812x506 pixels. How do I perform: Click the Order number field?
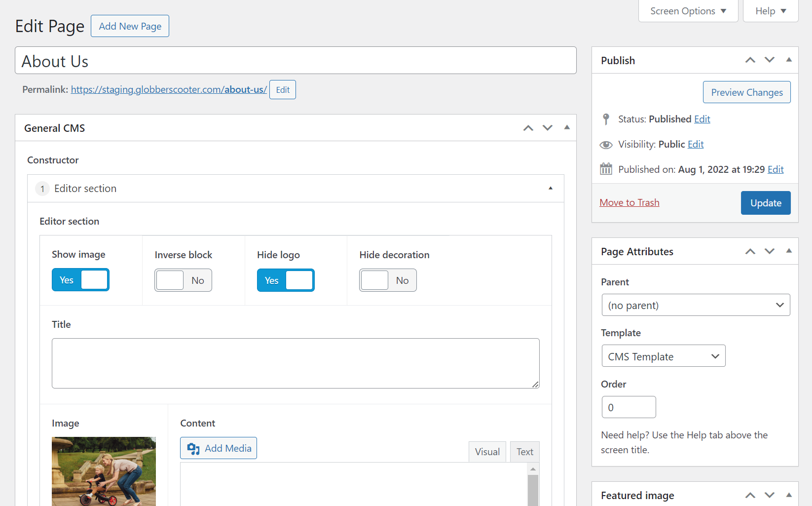[628, 407]
